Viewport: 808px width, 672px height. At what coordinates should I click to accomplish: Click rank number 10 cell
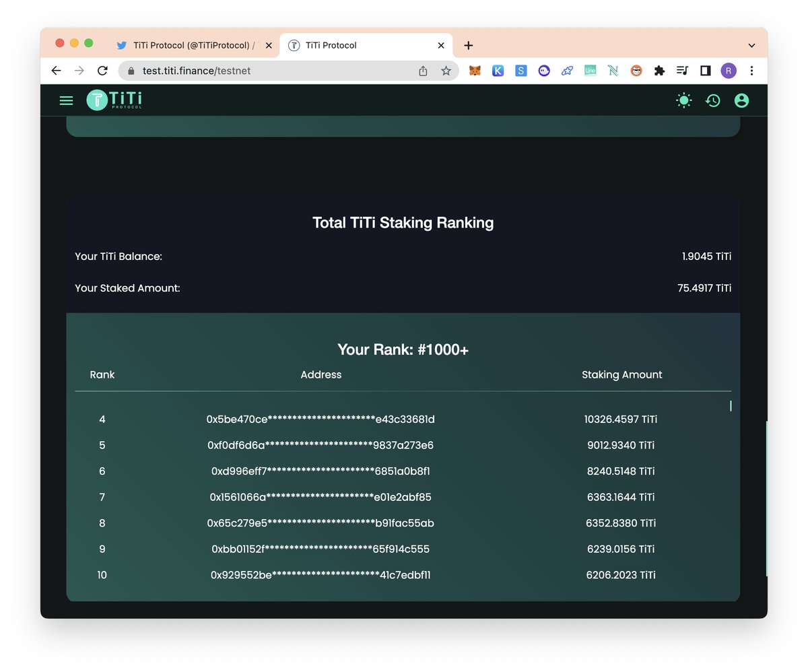pyautogui.click(x=102, y=575)
